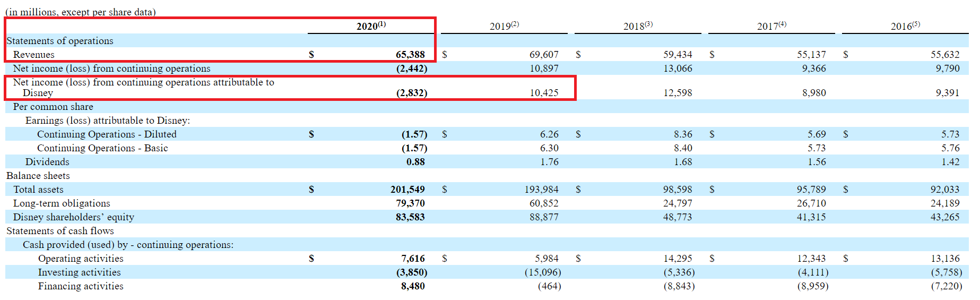Select 2018 operating cash 14,295

pyautogui.click(x=678, y=259)
